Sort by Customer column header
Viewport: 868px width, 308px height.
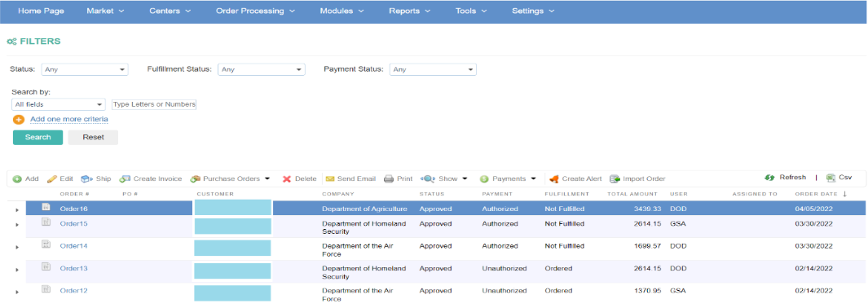point(215,194)
